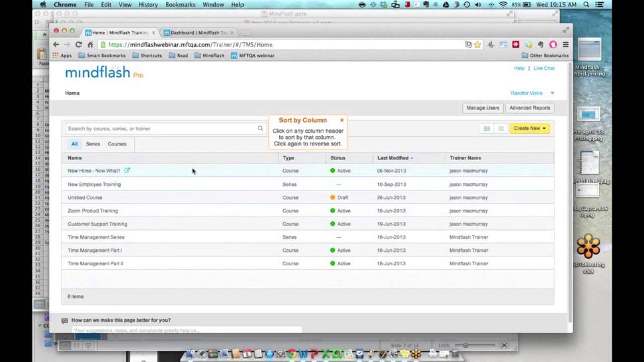Open the Bookmarks menu in the menu bar
Image resolution: width=644 pixels, height=362 pixels.
click(180, 5)
